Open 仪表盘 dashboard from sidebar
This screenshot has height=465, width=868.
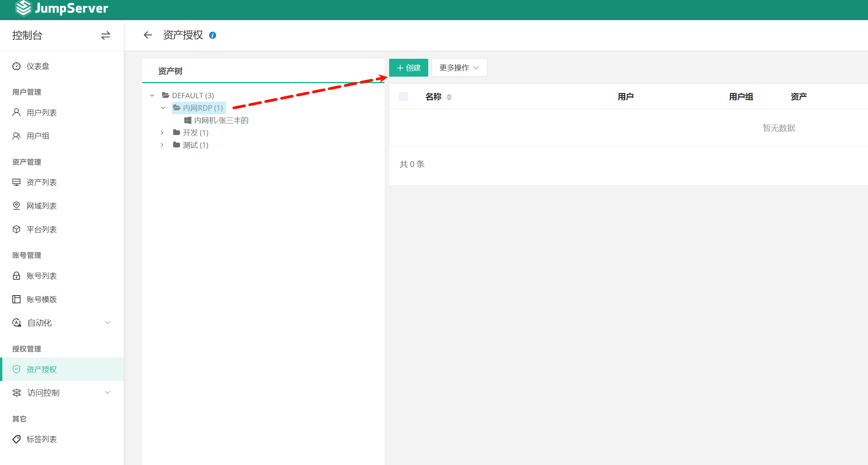pos(38,66)
